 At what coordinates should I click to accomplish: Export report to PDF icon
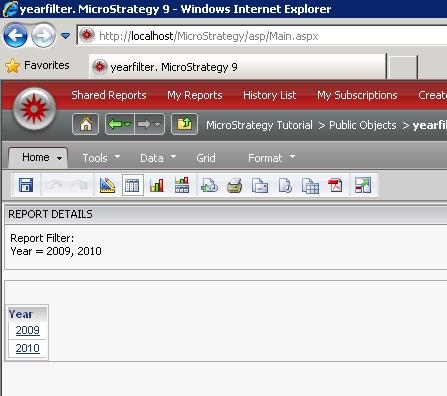tap(335, 185)
